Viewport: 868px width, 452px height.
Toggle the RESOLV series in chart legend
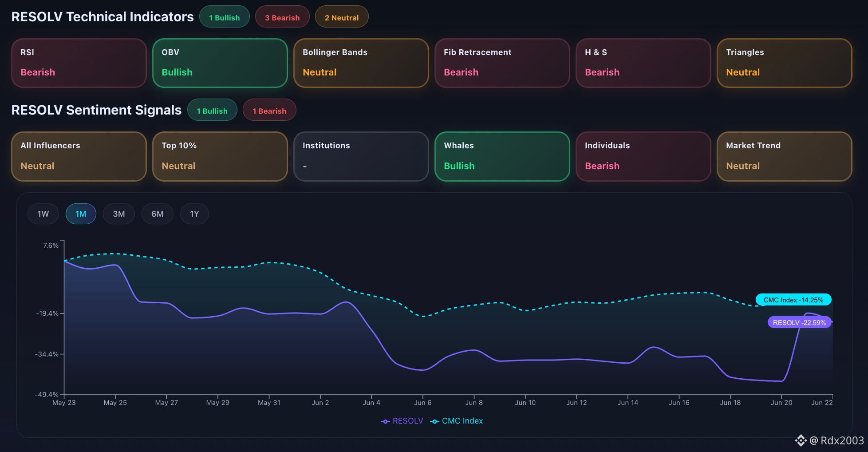pos(402,421)
